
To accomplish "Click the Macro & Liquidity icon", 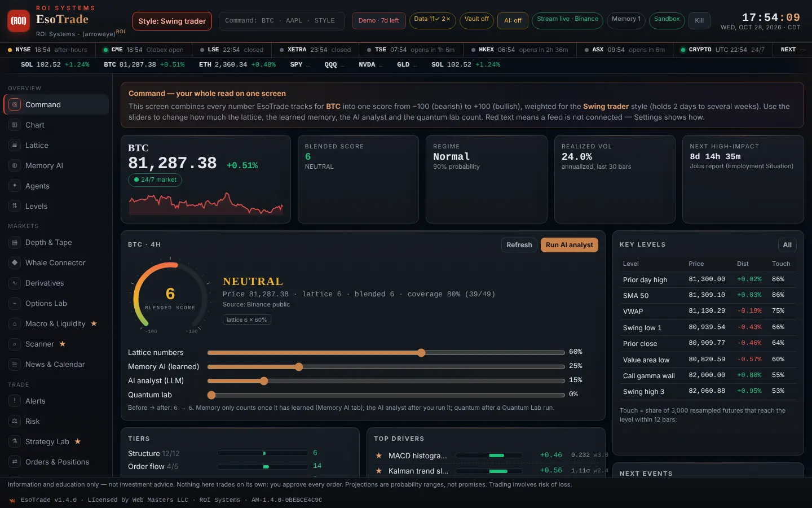I will [x=15, y=323].
